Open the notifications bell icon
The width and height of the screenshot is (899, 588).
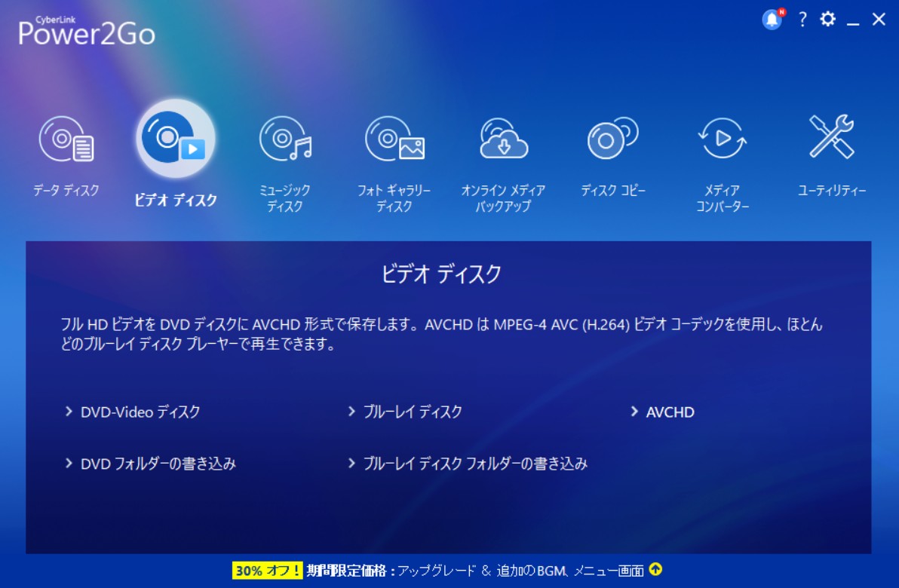(x=773, y=20)
